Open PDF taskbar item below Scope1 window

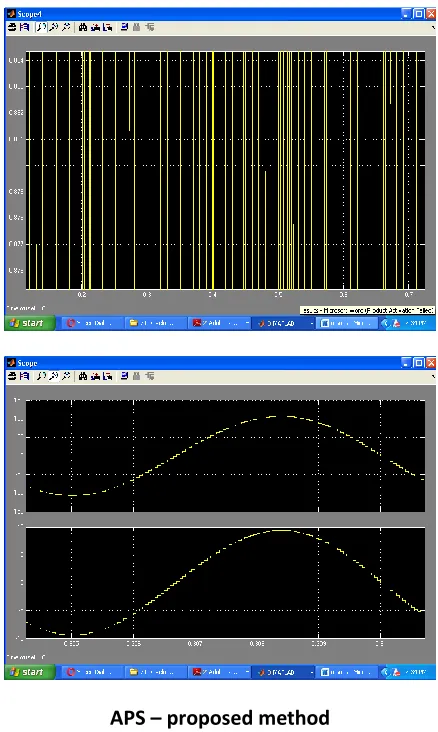219,323
